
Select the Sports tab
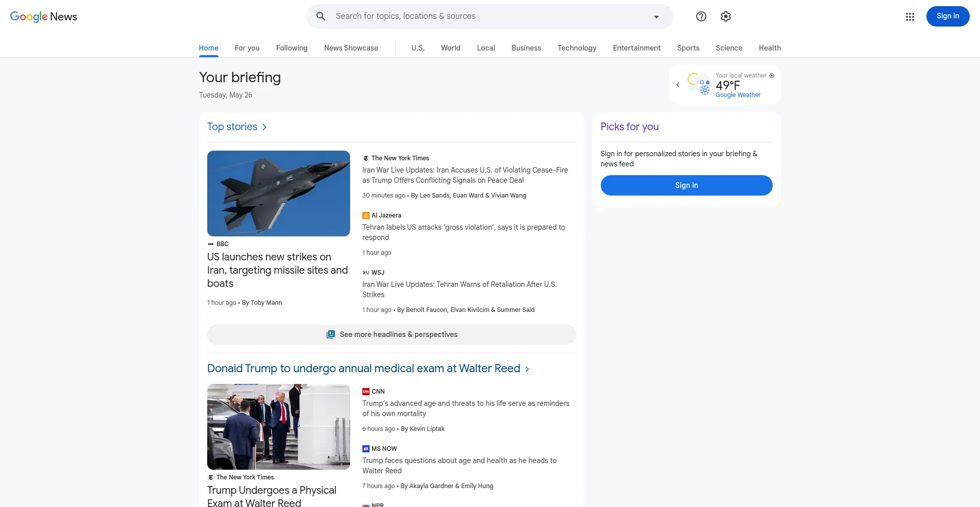coord(688,48)
